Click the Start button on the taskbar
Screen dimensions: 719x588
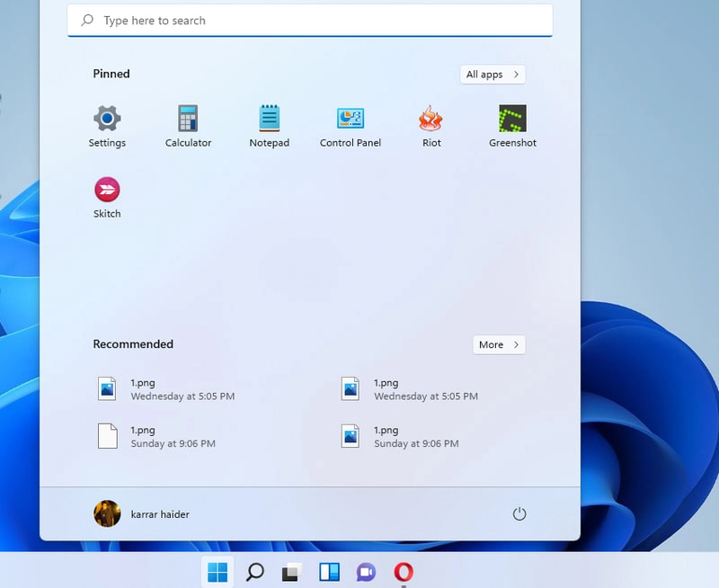click(217, 573)
